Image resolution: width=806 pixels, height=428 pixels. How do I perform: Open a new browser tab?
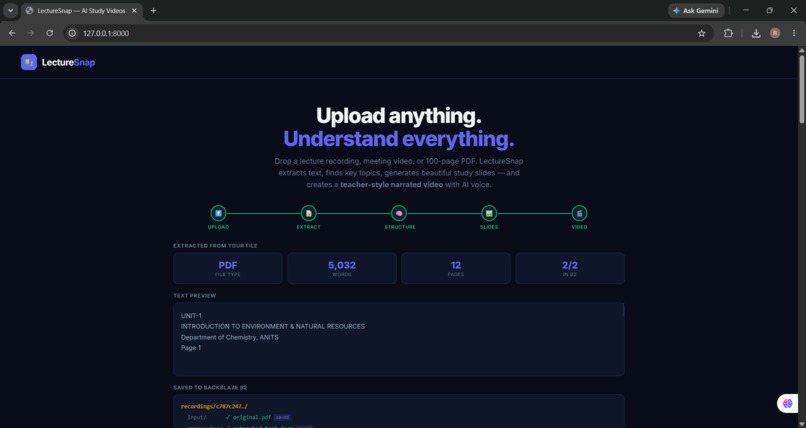(x=153, y=10)
